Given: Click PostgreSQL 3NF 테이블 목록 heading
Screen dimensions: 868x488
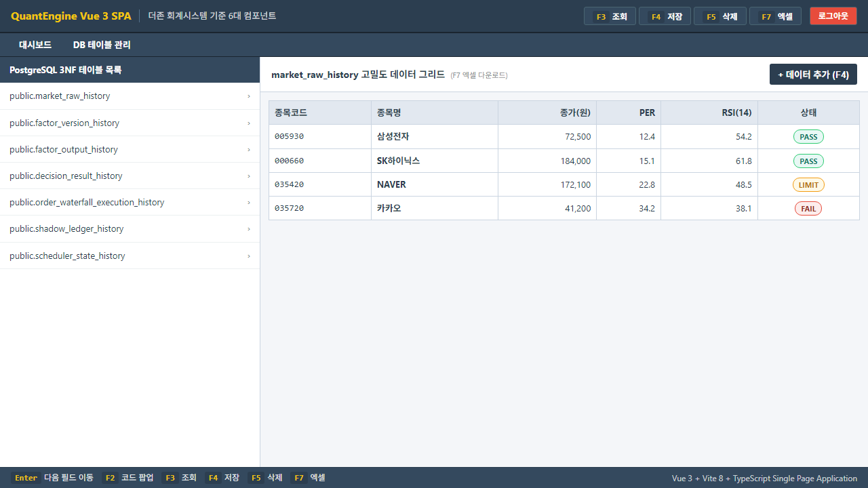Looking at the screenshot, I should (x=66, y=70).
